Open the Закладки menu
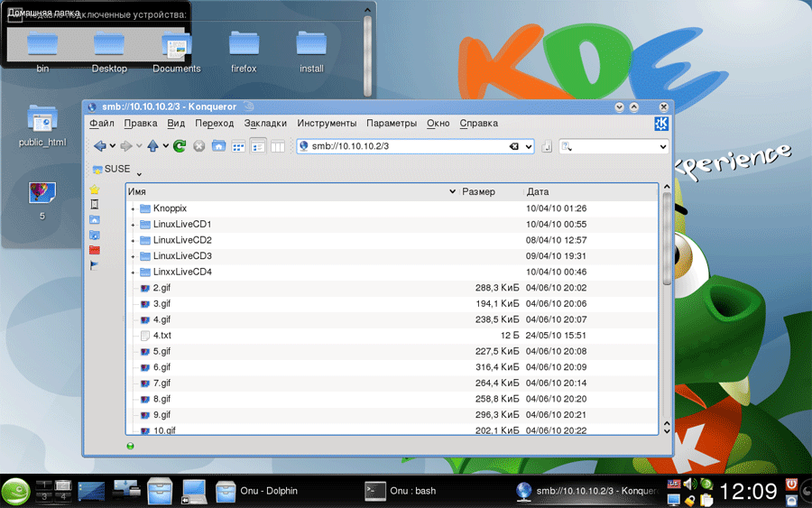This screenshot has width=812, height=508. (265, 124)
